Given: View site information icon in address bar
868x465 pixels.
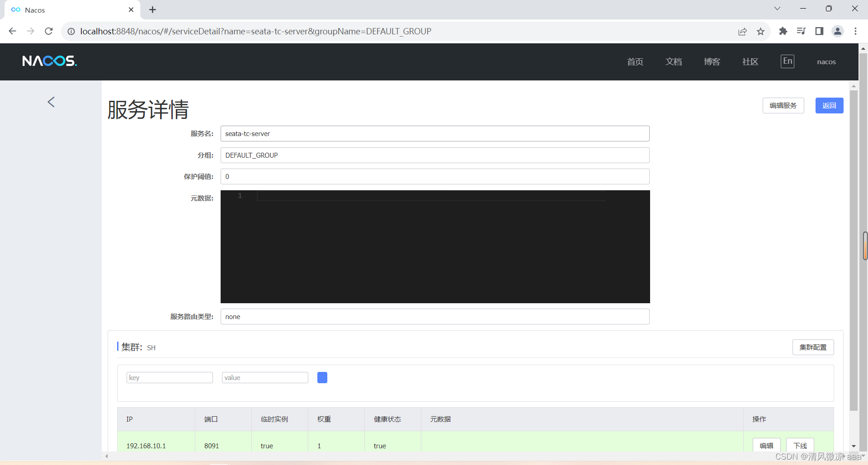Looking at the screenshot, I should pos(71,31).
